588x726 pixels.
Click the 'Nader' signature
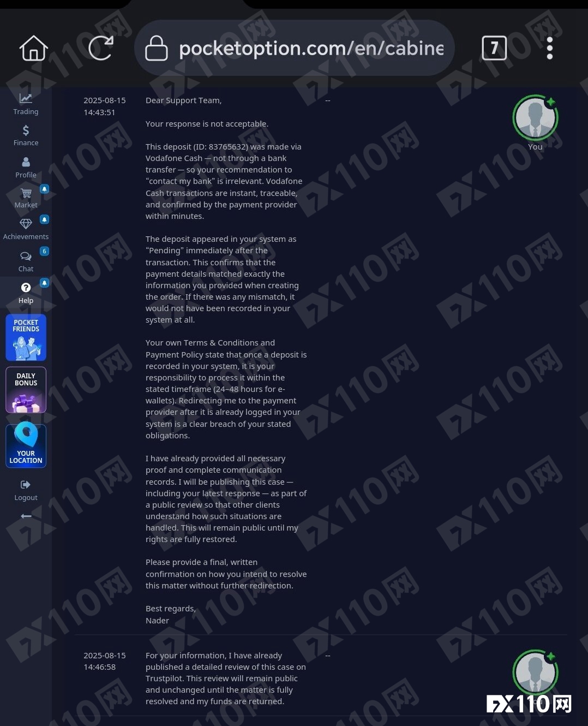pyautogui.click(x=157, y=621)
